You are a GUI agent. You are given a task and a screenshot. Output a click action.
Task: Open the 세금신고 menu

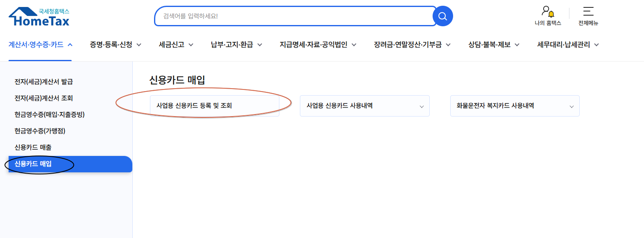pyautogui.click(x=176, y=45)
